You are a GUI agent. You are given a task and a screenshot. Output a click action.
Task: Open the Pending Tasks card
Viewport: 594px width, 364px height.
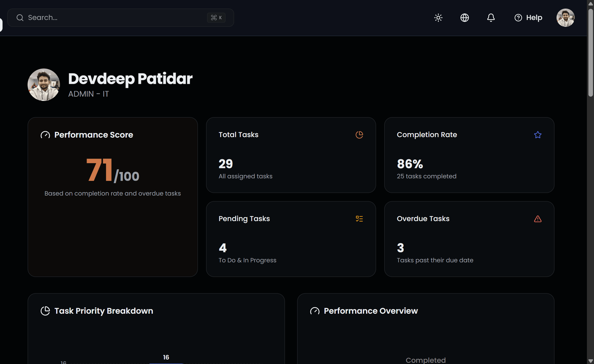(x=291, y=239)
